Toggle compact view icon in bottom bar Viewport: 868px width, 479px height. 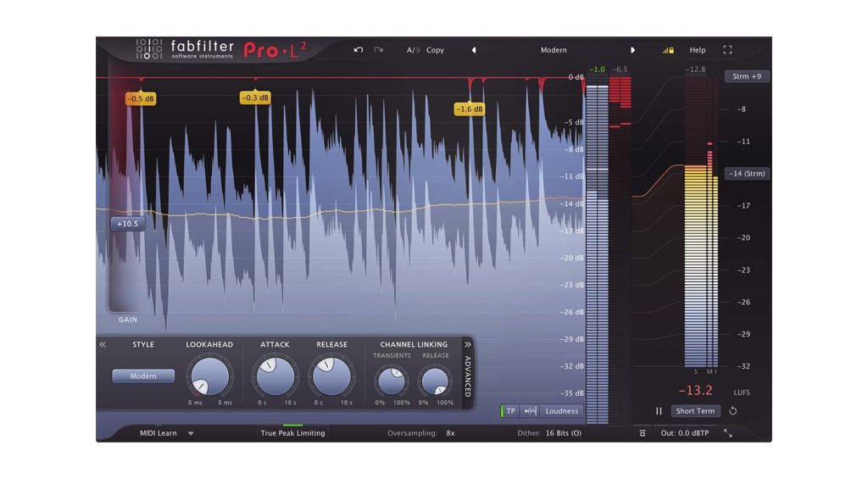(643, 433)
